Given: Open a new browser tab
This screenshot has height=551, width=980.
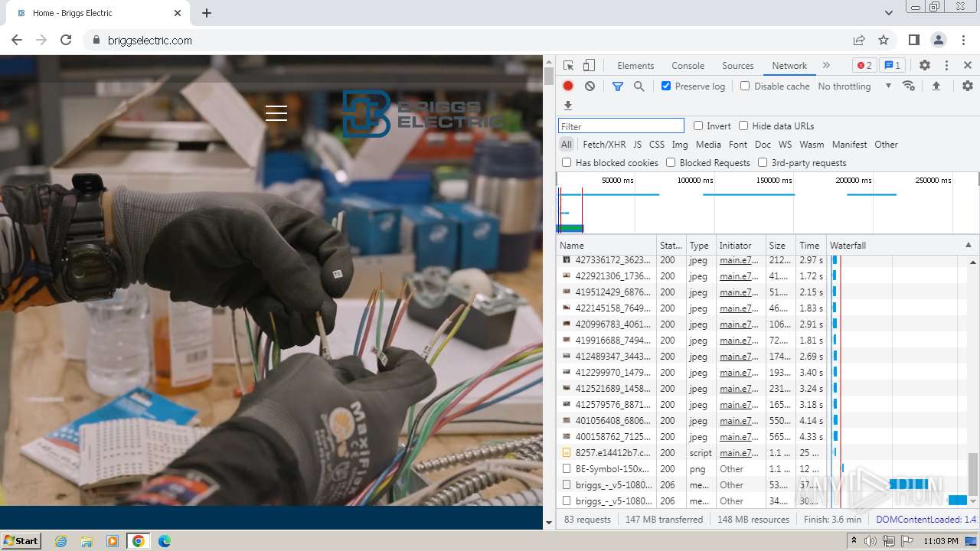Looking at the screenshot, I should [207, 13].
